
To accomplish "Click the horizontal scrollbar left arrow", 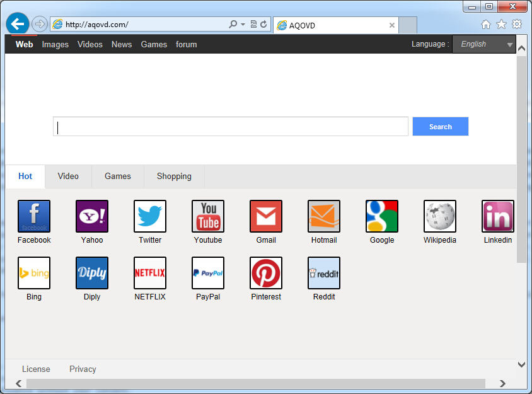I will coord(19,383).
